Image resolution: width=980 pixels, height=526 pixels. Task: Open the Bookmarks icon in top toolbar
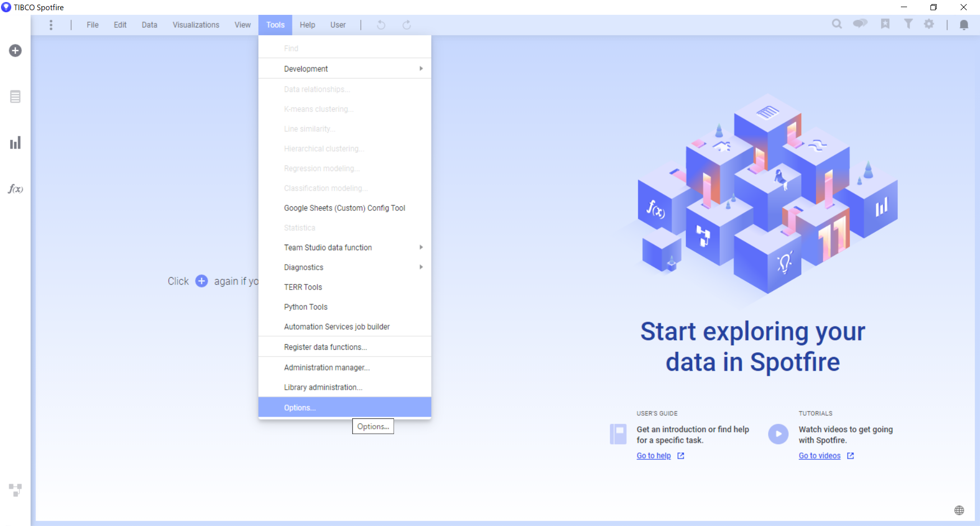pos(885,24)
